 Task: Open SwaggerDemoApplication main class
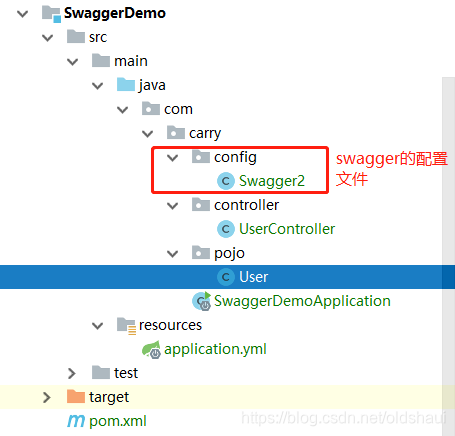(302, 301)
